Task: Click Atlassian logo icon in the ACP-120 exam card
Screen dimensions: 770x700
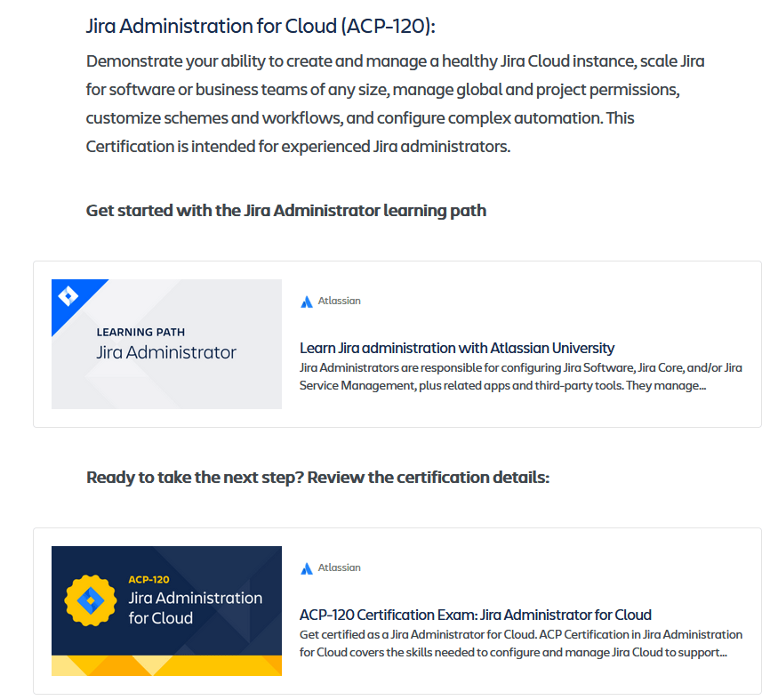Action: tap(307, 568)
